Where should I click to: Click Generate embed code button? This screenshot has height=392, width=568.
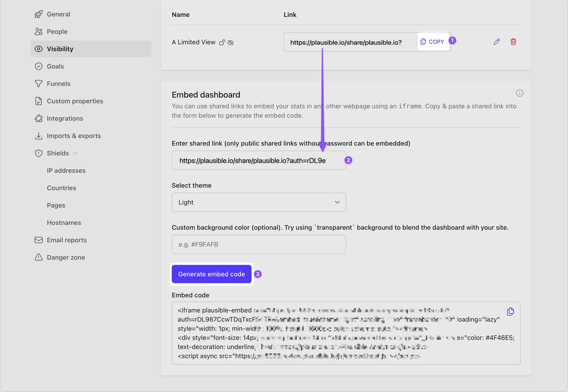coord(212,274)
